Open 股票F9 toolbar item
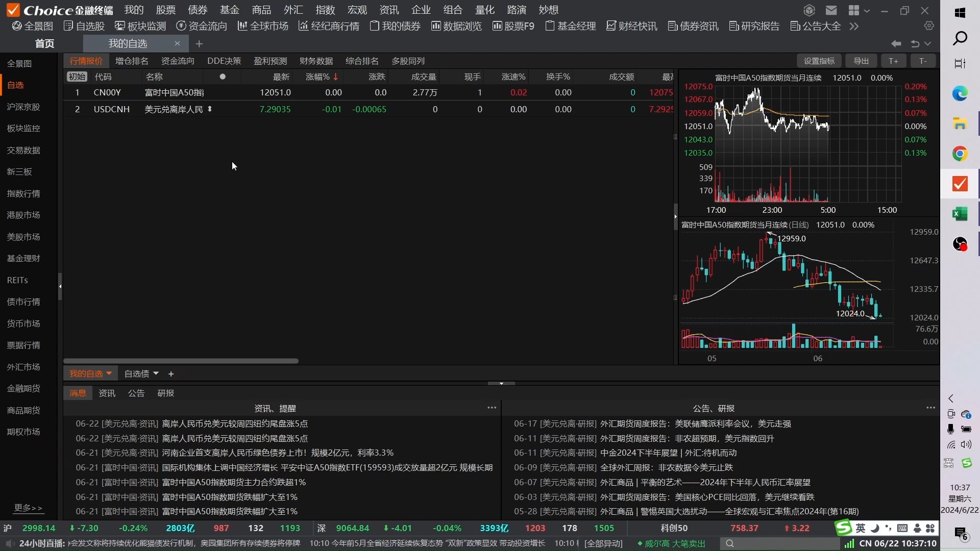 513,26
